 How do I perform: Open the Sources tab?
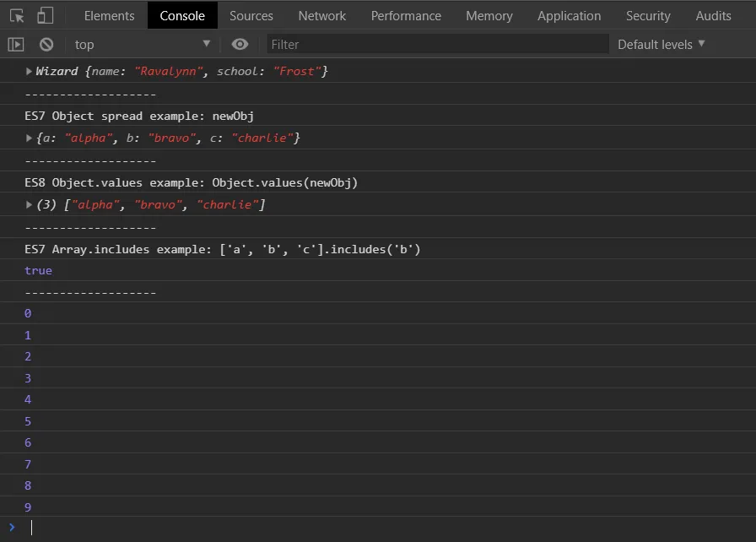251,16
